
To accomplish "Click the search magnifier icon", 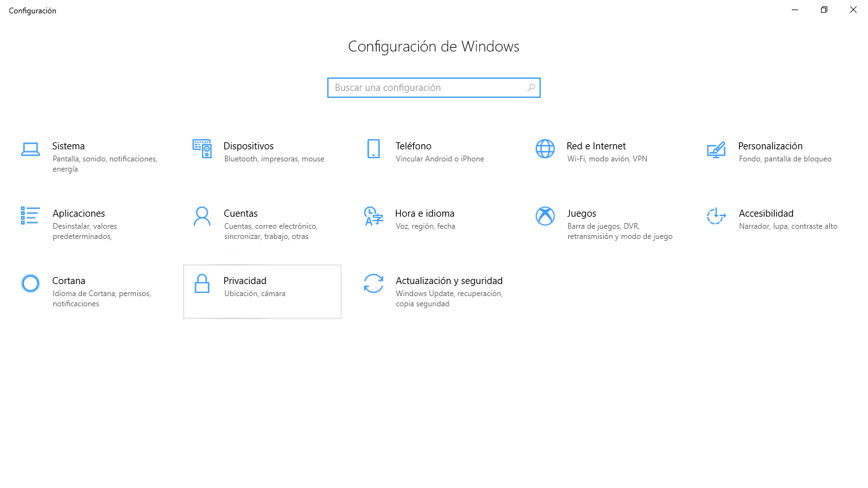I will [531, 88].
